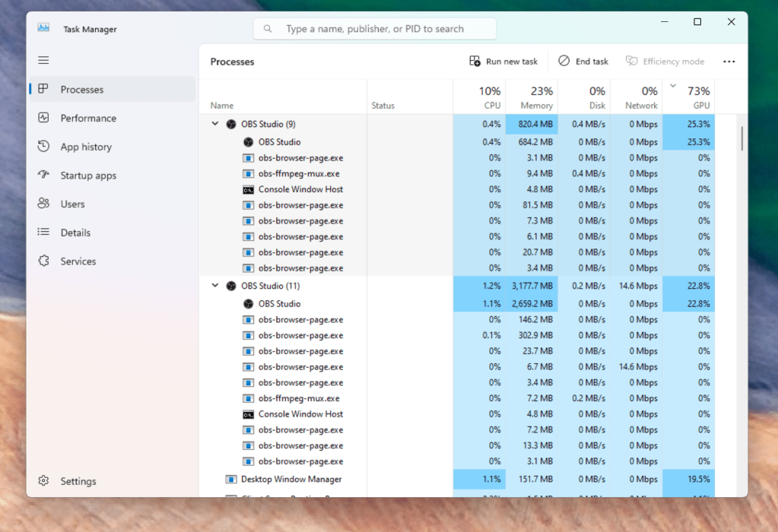Sort by the CPU column header
This screenshot has height=532, width=778.
click(x=479, y=97)
